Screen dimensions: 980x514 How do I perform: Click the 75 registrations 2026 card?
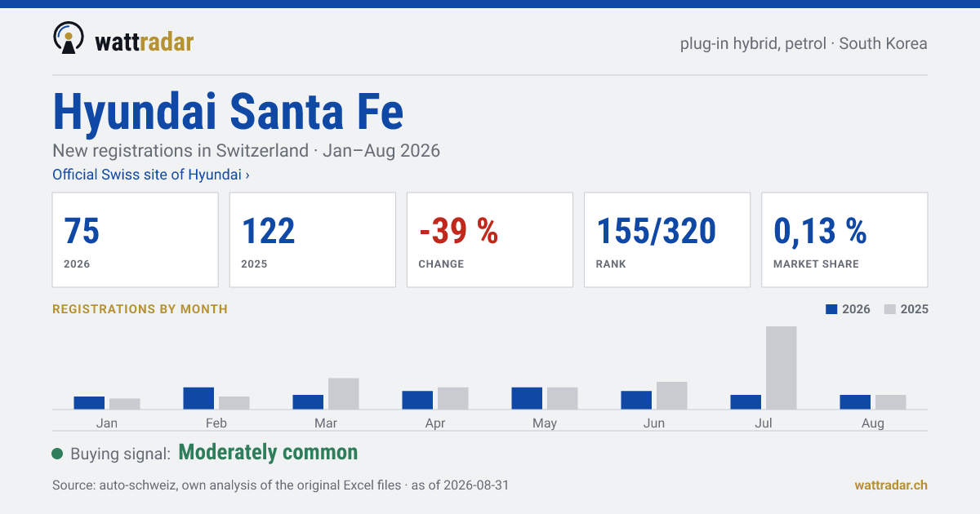click(136, 240)
